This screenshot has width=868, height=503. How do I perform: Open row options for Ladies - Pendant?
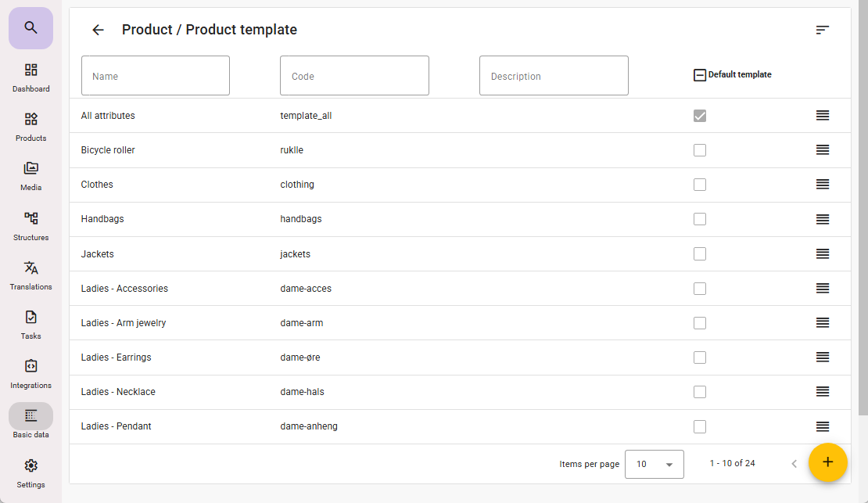tap(822, 426)
